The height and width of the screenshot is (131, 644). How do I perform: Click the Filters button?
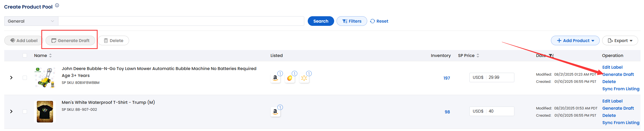[352, 21]
